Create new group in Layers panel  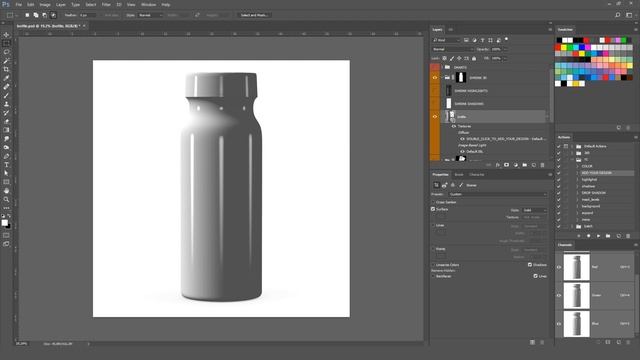click(x=524, y=165)
